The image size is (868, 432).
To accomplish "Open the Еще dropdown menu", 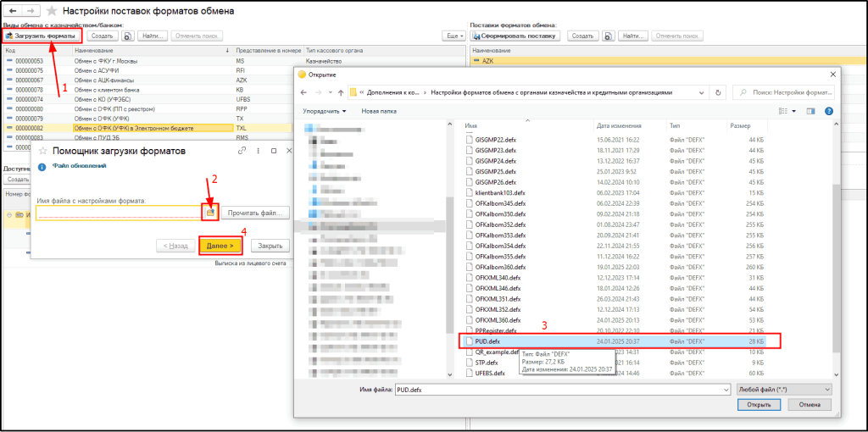I will [x=455, y=36].
